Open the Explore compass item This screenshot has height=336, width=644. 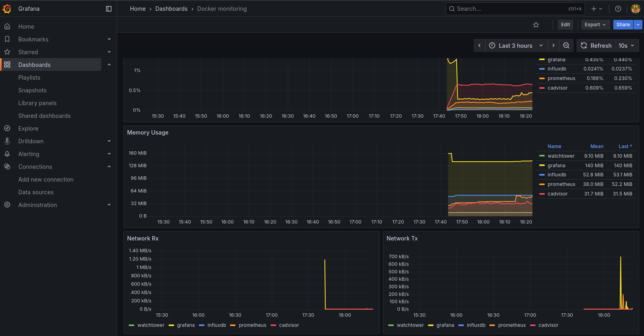point(28,129)
